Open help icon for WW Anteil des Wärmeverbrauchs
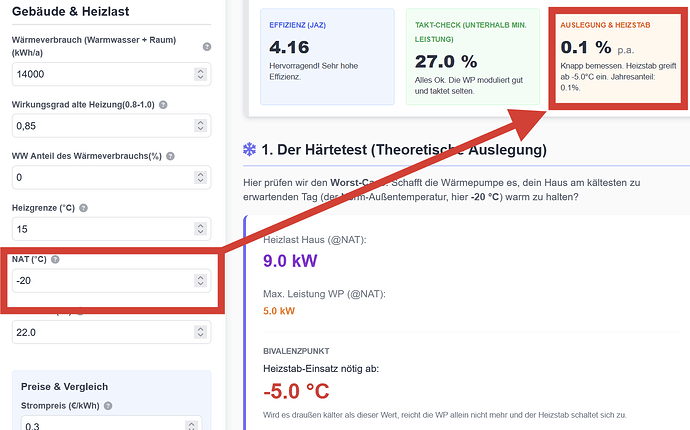 [170, 156]
